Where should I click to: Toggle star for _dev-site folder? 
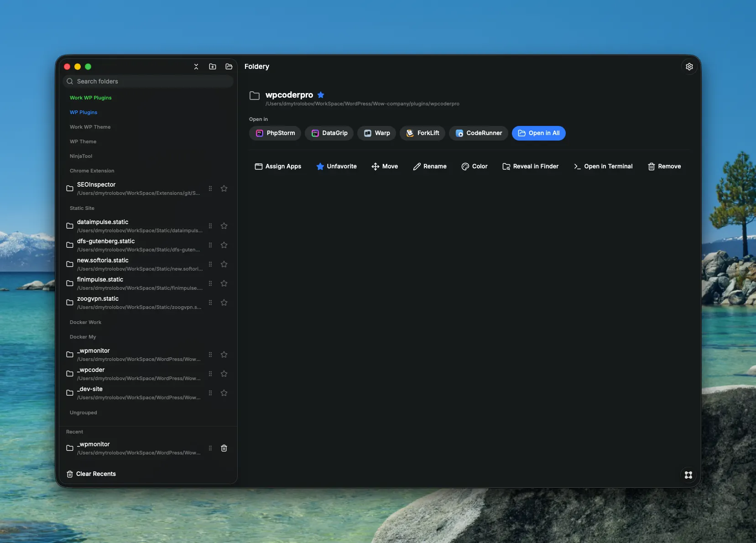coord(224,393)
